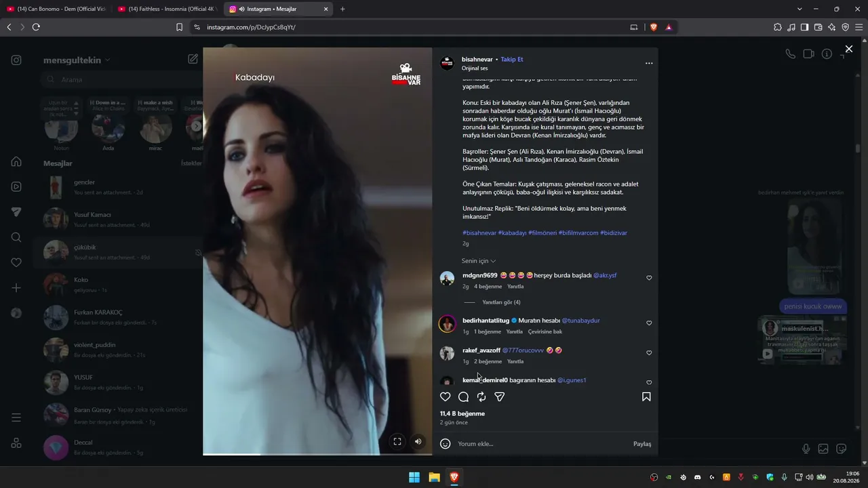Viewport: 868px width, 488px height.
Task: Compose a new message with pencil icon
Action: 193,60
